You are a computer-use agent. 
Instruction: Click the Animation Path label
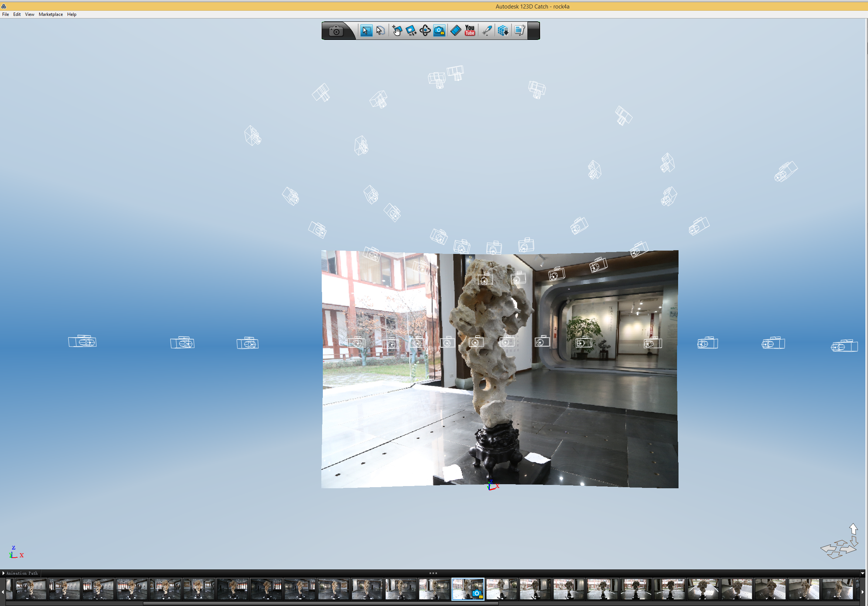(x=22, y=573)
